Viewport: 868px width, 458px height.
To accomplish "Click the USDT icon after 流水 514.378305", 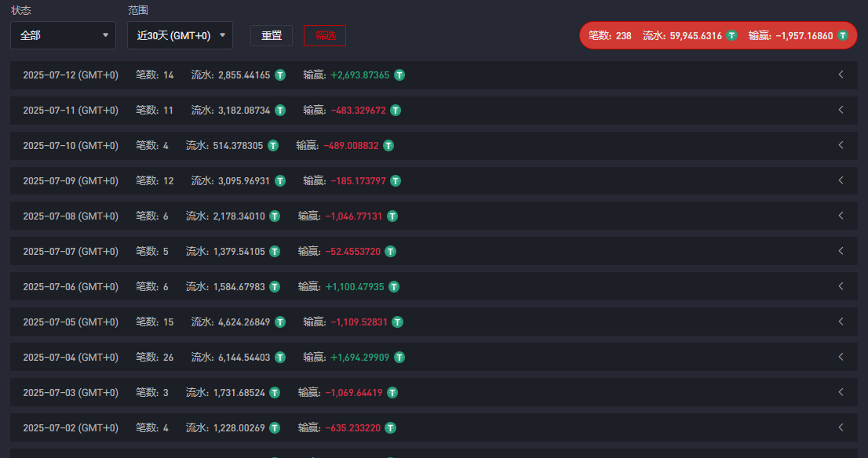I will pyautogui.click(x=273, y=146).
